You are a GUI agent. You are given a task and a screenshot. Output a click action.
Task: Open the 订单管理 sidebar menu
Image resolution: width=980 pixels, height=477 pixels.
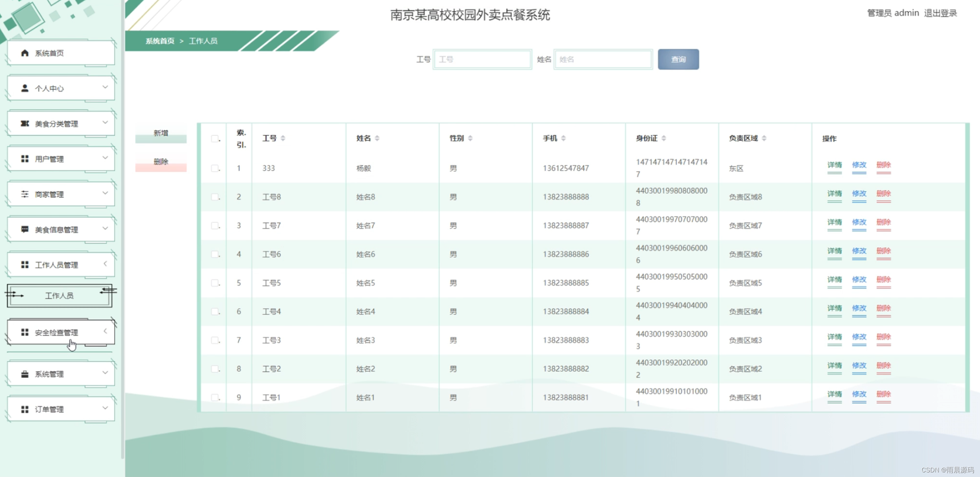(61, 409)
